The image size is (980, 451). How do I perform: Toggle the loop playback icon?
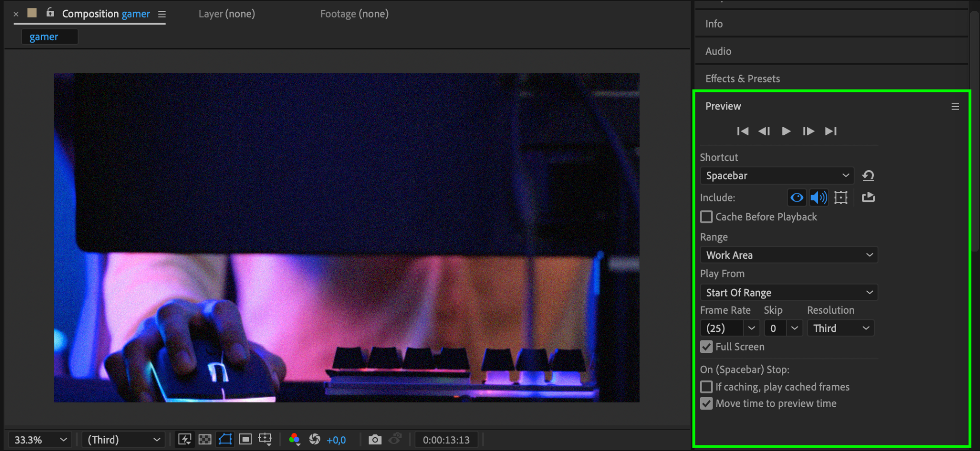click(x=868, y=197)
